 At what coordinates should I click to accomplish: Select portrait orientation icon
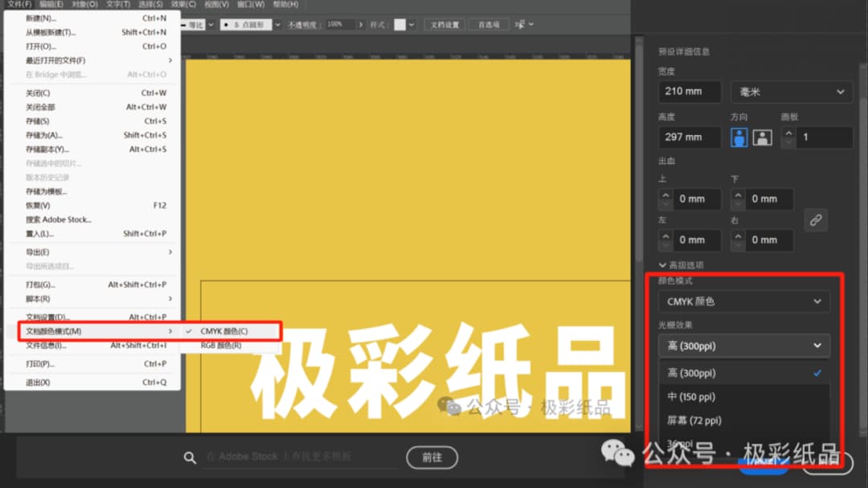pos(739,137)
